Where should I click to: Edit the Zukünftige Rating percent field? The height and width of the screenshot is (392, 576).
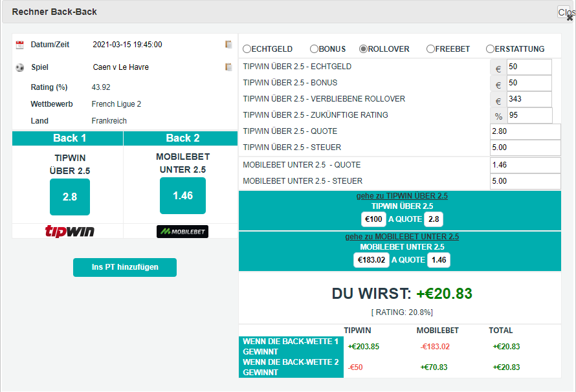click(529, 115)
